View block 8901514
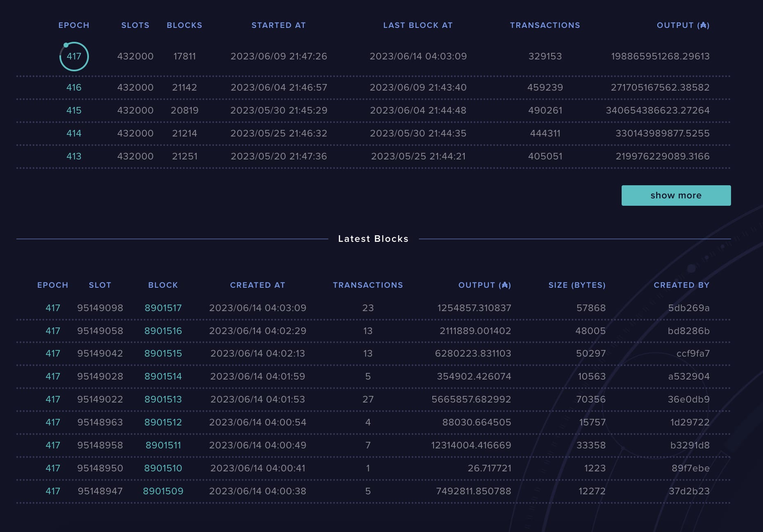 tap(163, 376)
